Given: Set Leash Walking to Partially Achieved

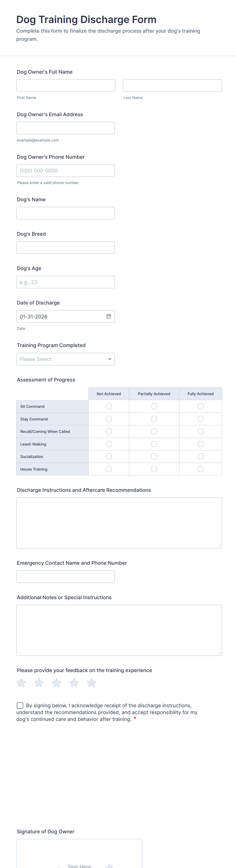Looking at the screenshot, I should click(x=154, y=444).
